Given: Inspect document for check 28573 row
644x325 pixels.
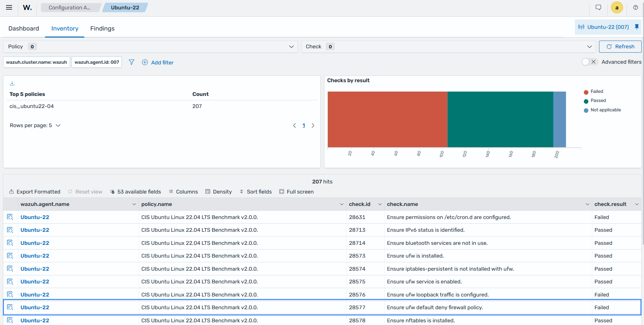Looking at the screenshot, I should coord(10,256).
